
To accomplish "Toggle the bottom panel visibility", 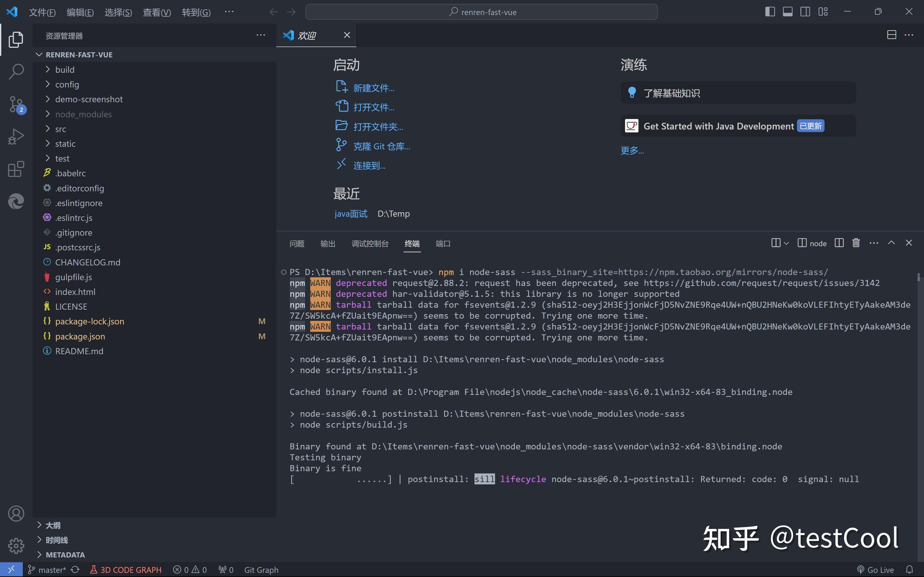I will 787,12.
